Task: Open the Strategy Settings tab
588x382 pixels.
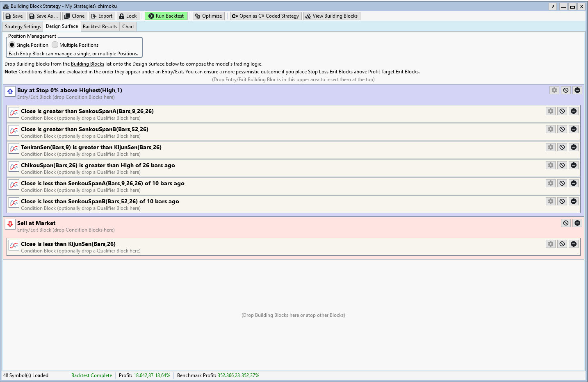Action: pyautogui.click(x=23, y=27)
